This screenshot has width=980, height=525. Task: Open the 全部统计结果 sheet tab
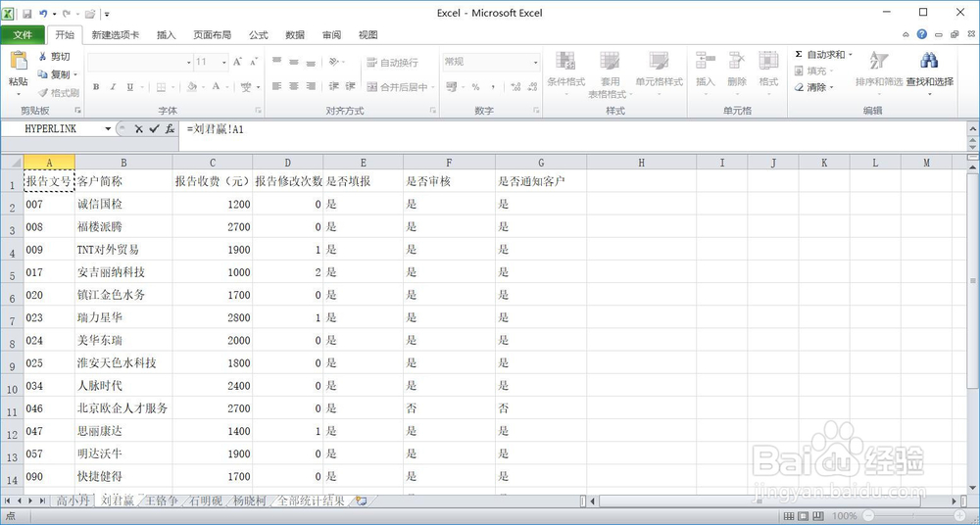pos(312,501)
